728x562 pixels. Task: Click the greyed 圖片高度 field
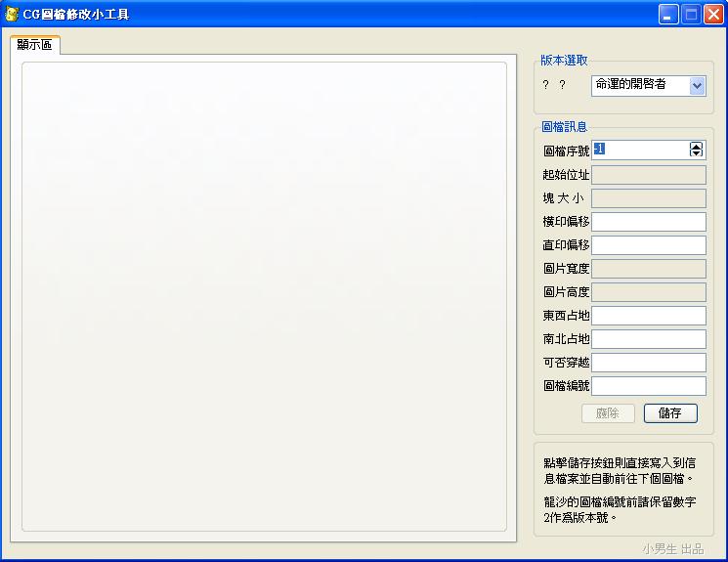(649, 292)
